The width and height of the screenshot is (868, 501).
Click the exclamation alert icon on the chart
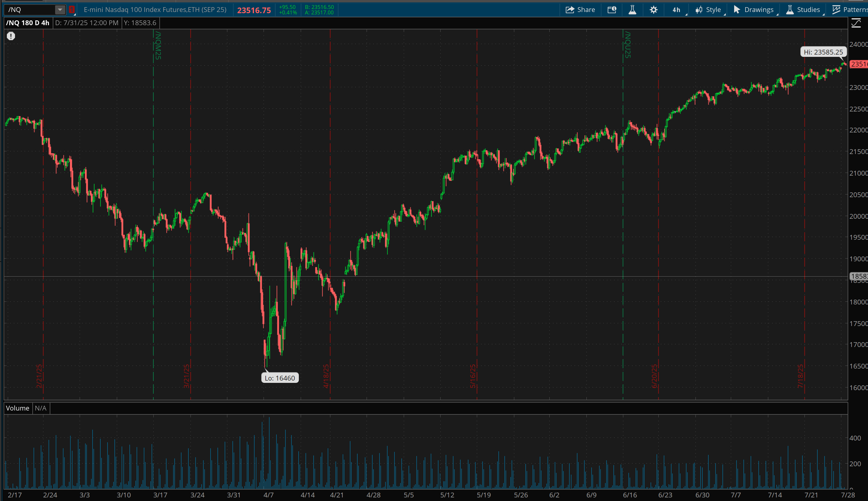11,36
